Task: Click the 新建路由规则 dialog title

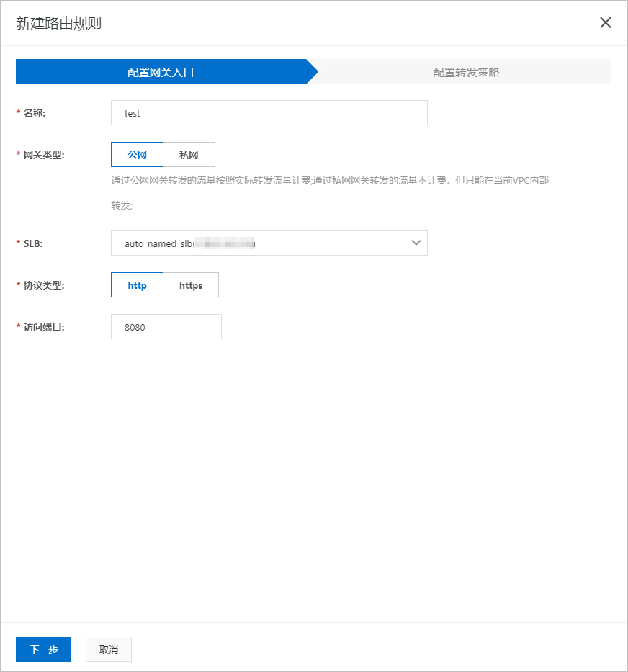Action: [59, 23]
